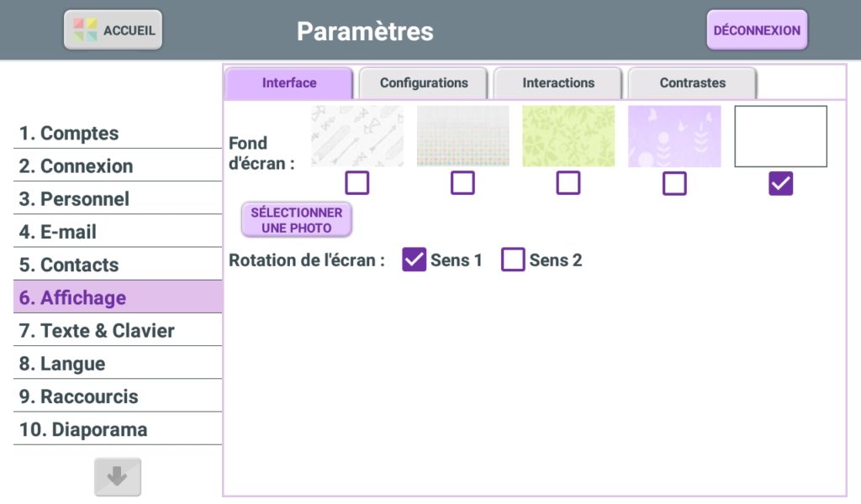The height and width of the screenshot is (504, 861).
Task: Switch to the Configurations tab
Action: 424,83
